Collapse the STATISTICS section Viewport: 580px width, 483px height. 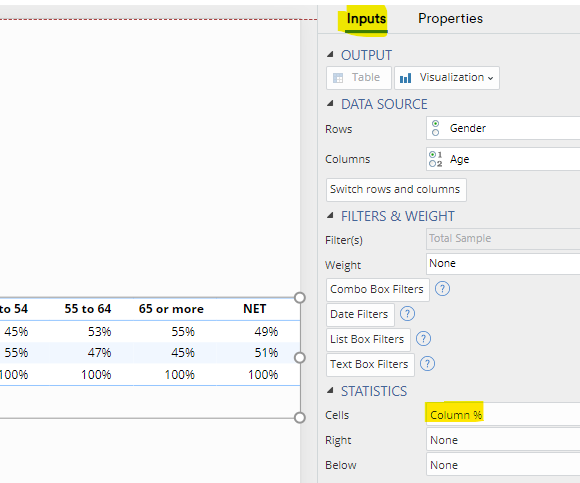pos(330,391)
